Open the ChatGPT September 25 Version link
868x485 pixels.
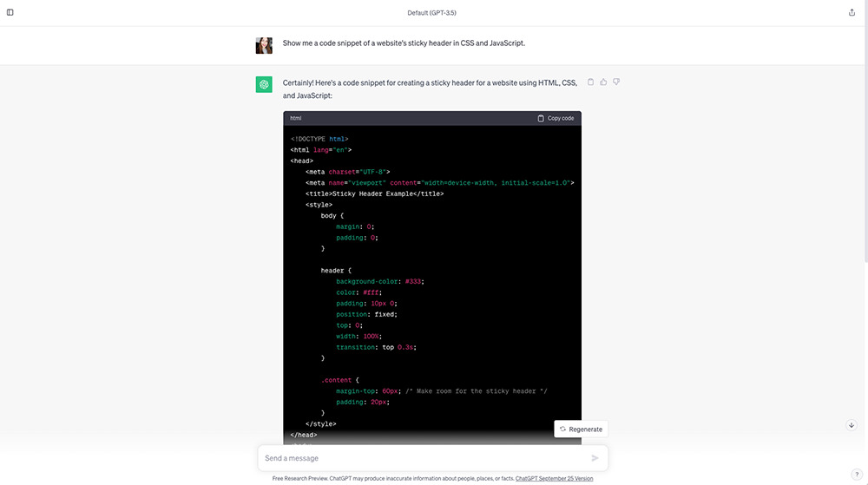[x=554, y=479]
